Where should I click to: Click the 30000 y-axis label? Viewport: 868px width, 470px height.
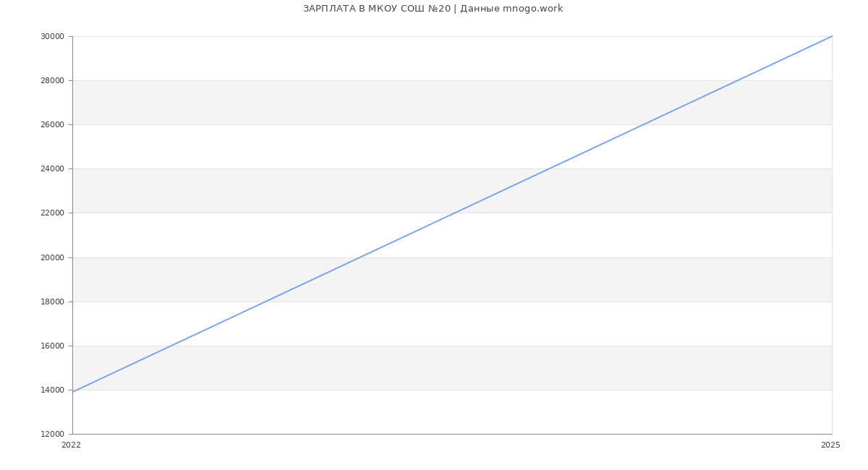[x=52, y=36]
